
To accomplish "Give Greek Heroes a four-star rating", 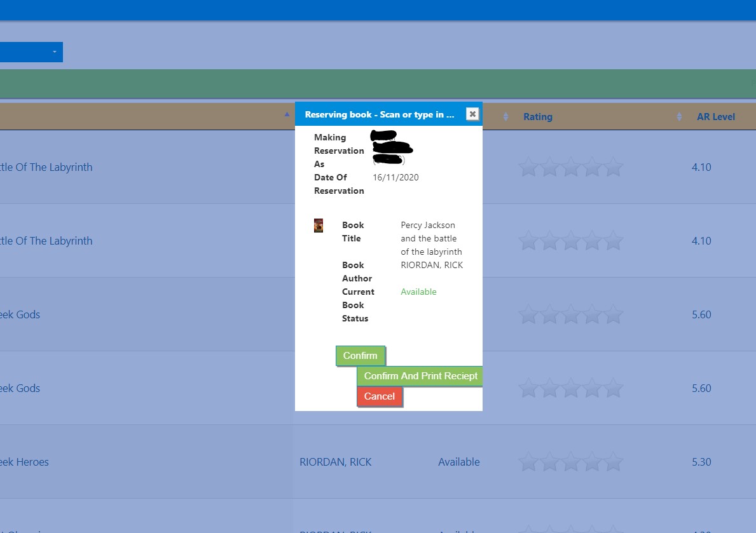I will click(x=592, y=462).
